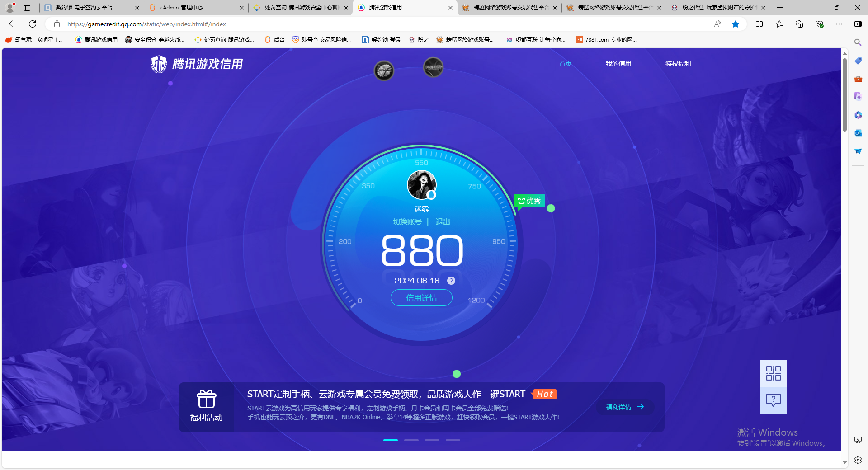Switch to the 我的信用 menu item
The height and width of the screenshot is (470, 868).
618,64
